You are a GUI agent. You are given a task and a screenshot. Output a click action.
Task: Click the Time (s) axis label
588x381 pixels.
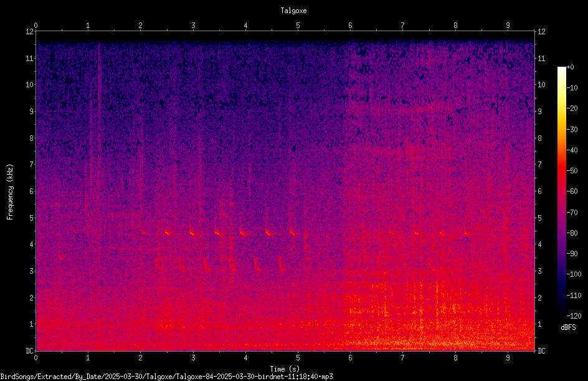coord(285,369)
